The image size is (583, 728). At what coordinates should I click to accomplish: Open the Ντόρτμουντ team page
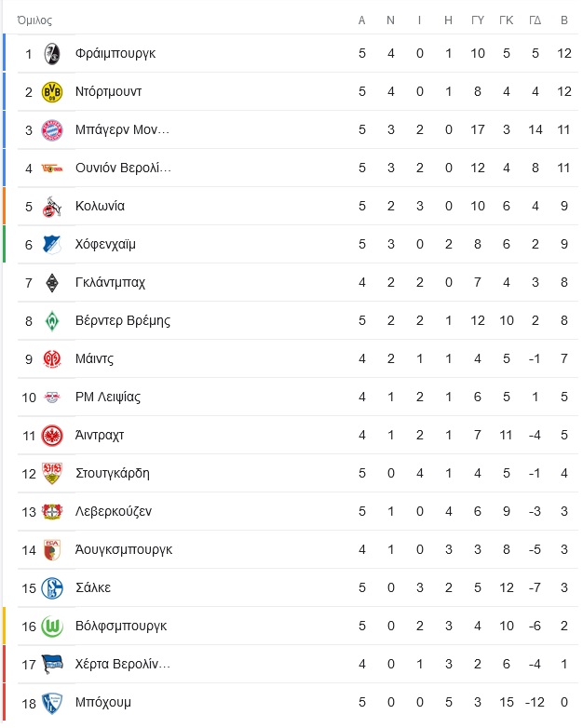coord(108,92)
